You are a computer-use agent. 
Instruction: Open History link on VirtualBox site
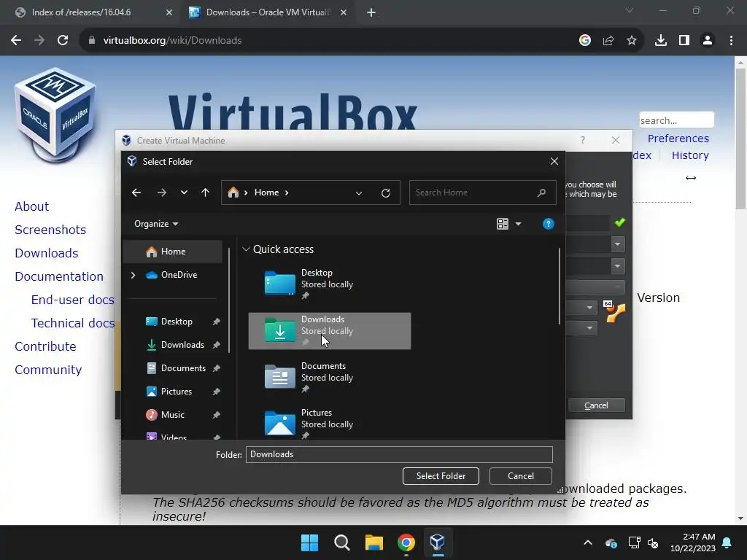(x=690, y=155)
